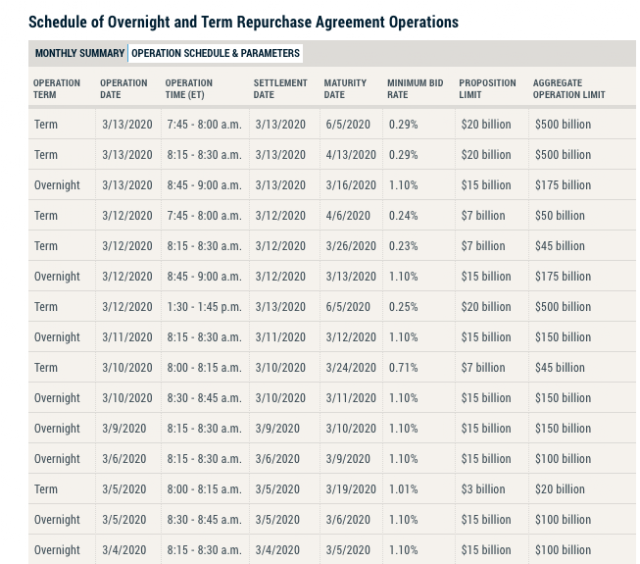Select the 1:30 - 1:45 p.m. time cell
The height and width of the screenshot is (564, 640).
pyautogui.click(x=204, y=307)
